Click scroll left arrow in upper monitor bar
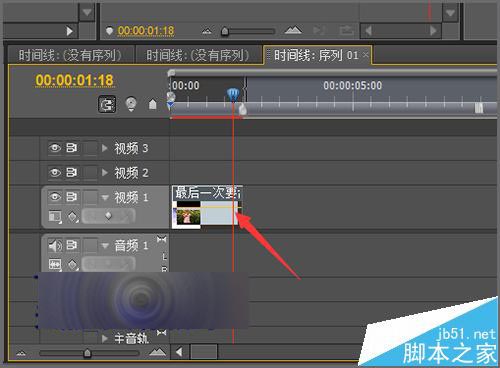 pos(368,31)
